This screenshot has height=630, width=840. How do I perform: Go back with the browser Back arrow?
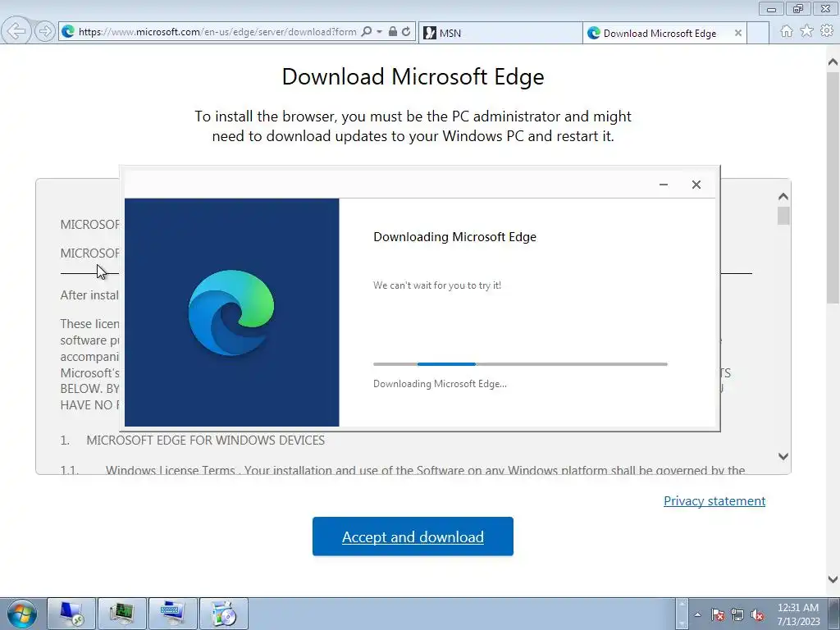[x=16, y=32]
